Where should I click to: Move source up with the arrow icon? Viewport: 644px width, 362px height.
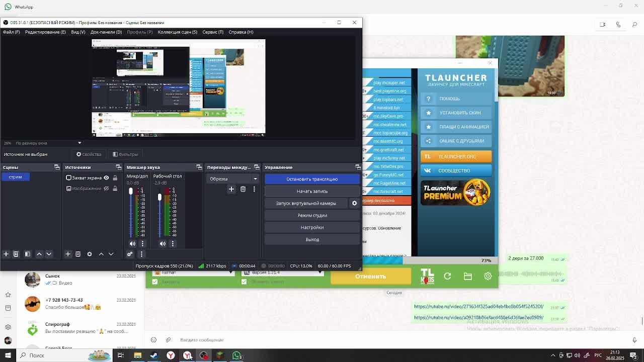tap(101, 254)
